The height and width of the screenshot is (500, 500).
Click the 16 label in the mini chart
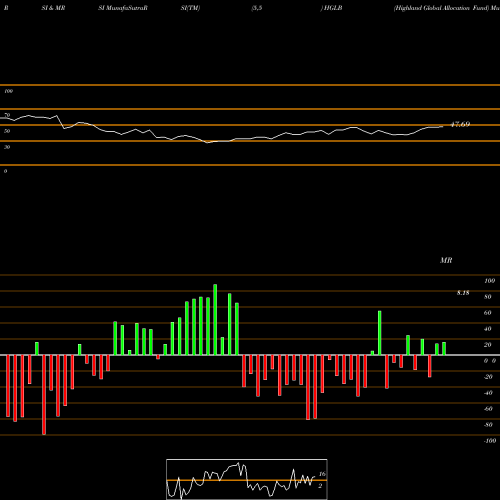[322, 474]
